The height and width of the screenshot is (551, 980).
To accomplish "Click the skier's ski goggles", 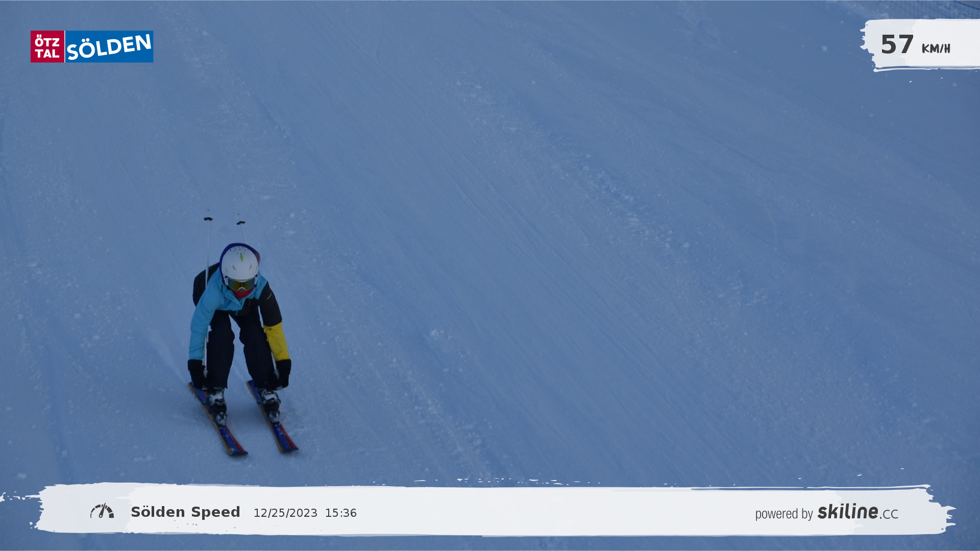I will click(x=241, y=284).
